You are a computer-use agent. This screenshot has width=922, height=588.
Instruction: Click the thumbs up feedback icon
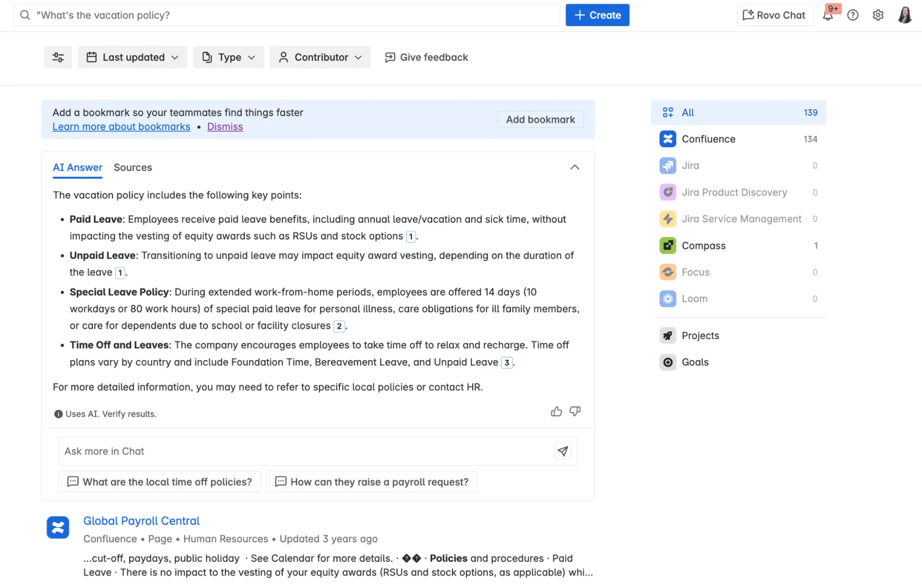[556, 411]
